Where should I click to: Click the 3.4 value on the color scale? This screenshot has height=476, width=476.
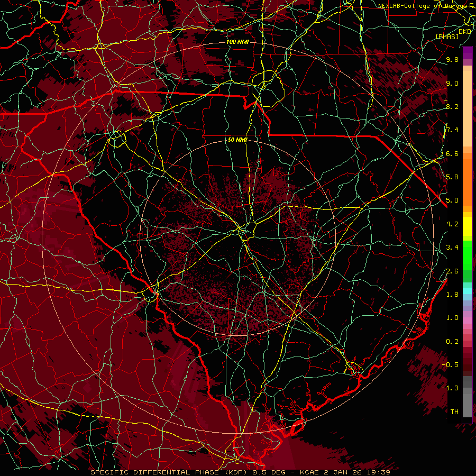[452, 248]
